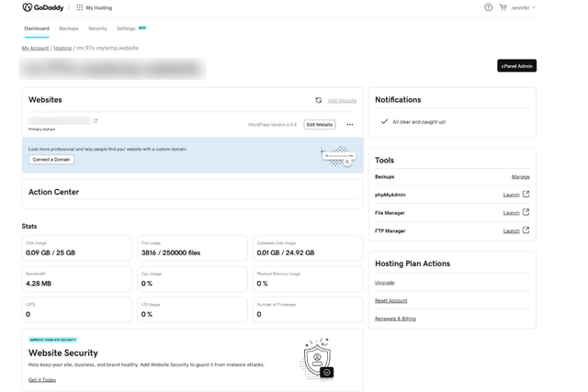Screen dimensions: 588x392
Task: Click the Action Center heading
Action: (53, 192)
